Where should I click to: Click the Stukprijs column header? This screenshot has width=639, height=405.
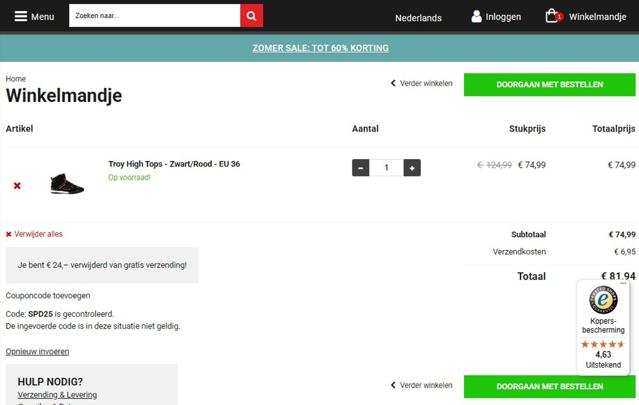click(x=527, y=129)
